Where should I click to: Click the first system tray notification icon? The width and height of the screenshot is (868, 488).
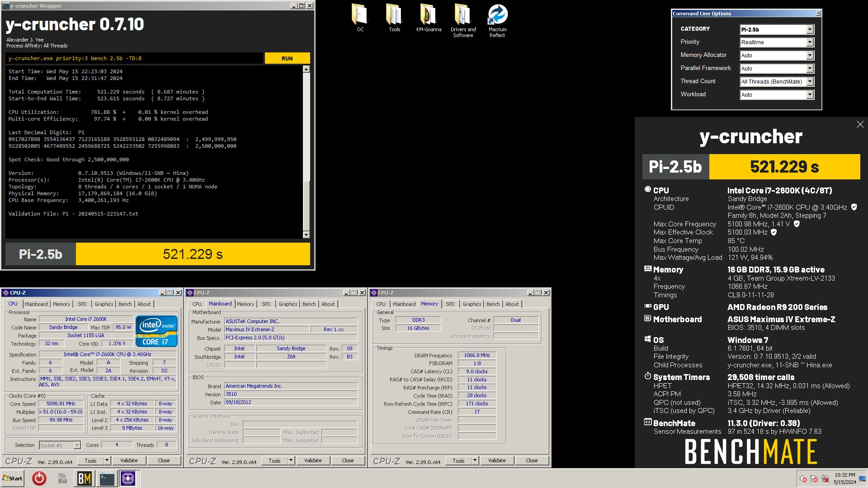(803, 479)
